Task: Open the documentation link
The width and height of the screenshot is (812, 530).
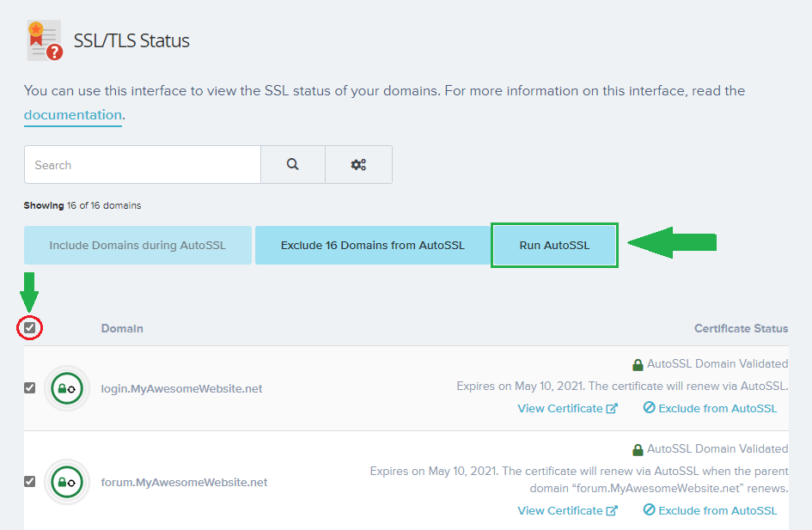Action: coord(73,115)
